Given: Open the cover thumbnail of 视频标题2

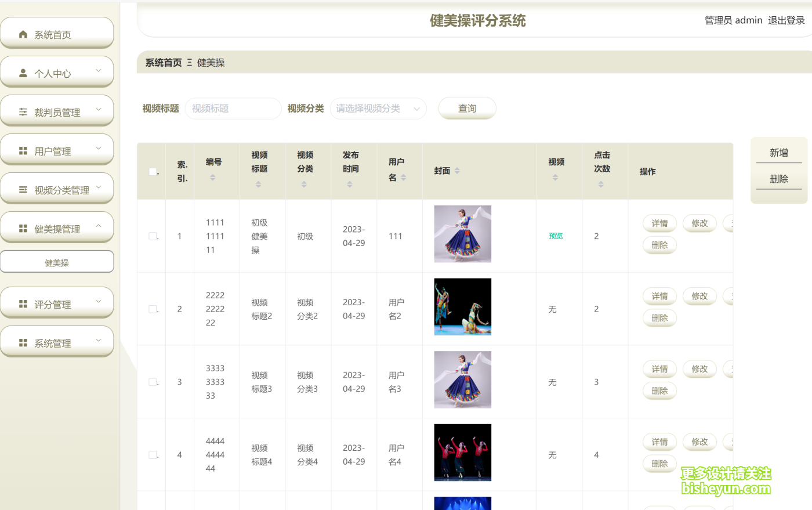Looking at the screenshot, I should coord(463,307).
